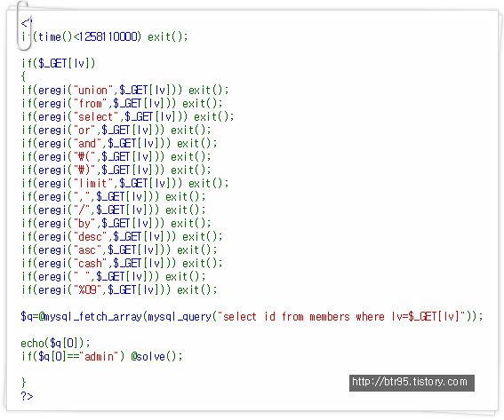
Task: Click the eregi "/" filter line
Action: point(114,210)
